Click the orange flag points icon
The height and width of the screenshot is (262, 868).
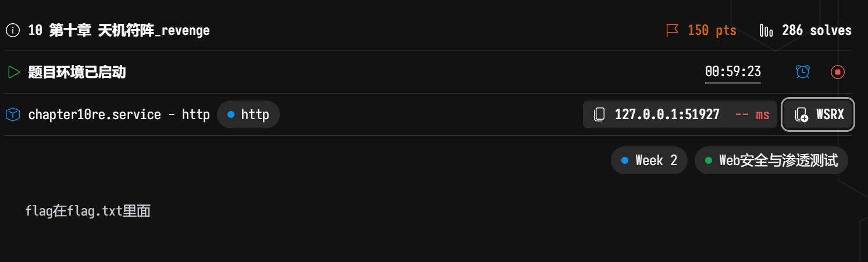point(673,30)
